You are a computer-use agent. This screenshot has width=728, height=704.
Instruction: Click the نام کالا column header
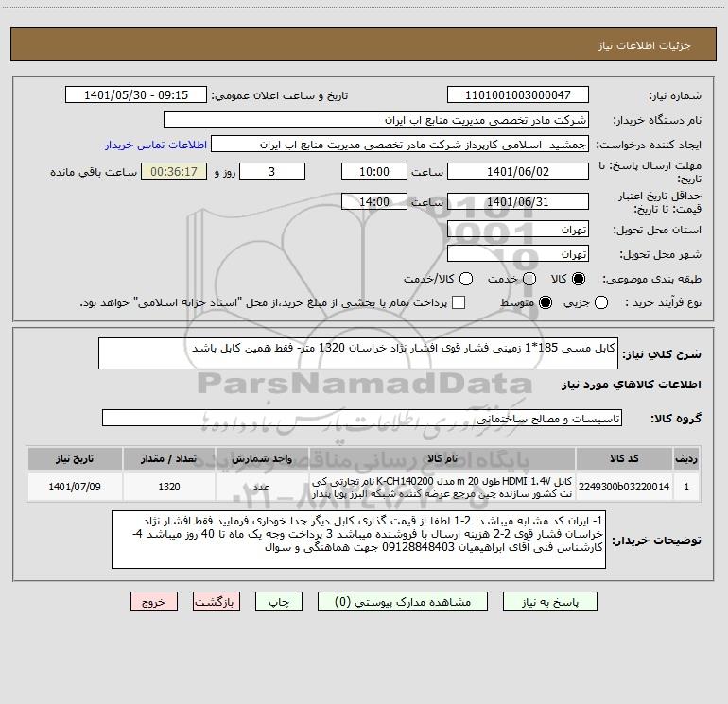click(x=442, y=458)
